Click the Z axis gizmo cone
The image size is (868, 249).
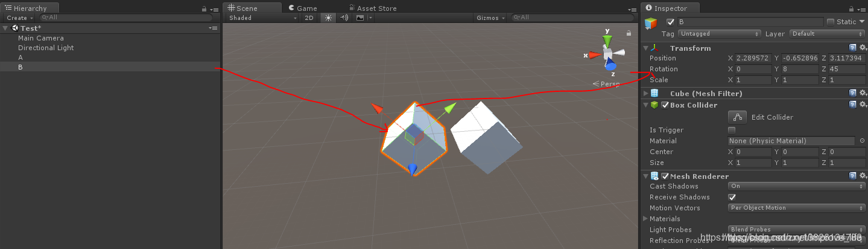click(x=610, y=65)
